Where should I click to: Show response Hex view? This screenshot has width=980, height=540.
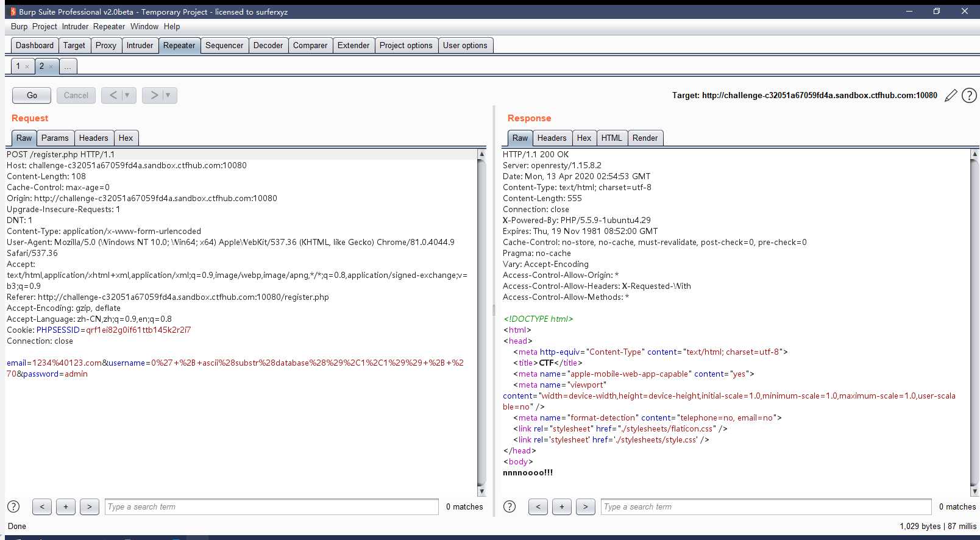584,138
